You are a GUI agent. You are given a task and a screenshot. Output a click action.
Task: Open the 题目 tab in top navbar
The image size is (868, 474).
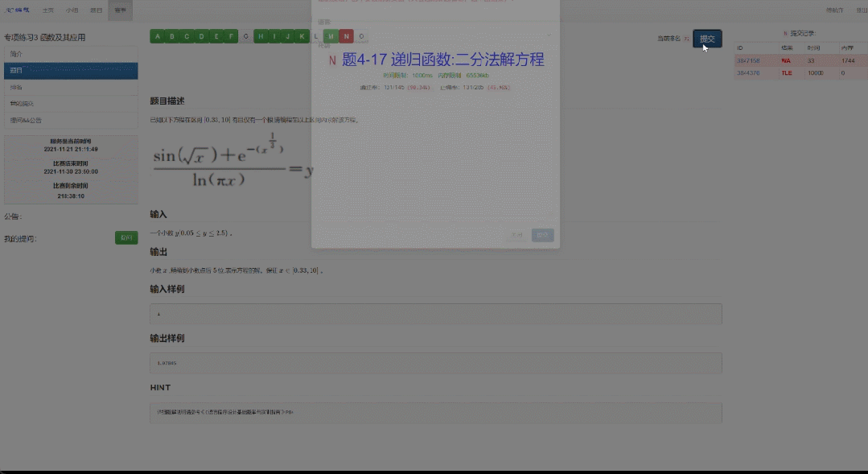pyautogui.click(x=96, y=10)
